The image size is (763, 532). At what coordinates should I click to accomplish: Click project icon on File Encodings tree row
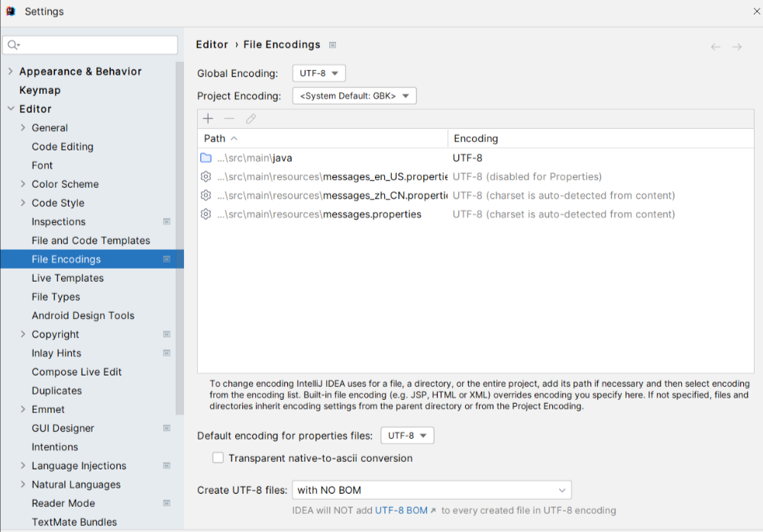pyautogui.click(x=167, y=260)
